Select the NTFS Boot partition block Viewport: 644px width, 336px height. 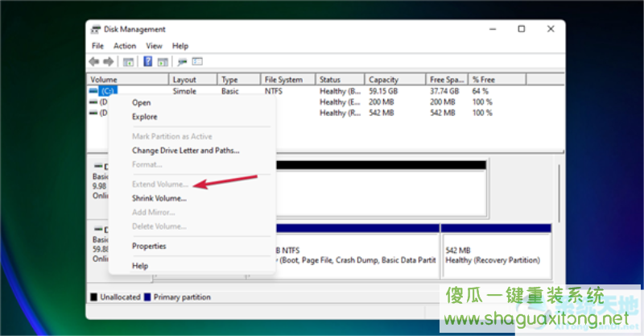click(x=357, y=251)
